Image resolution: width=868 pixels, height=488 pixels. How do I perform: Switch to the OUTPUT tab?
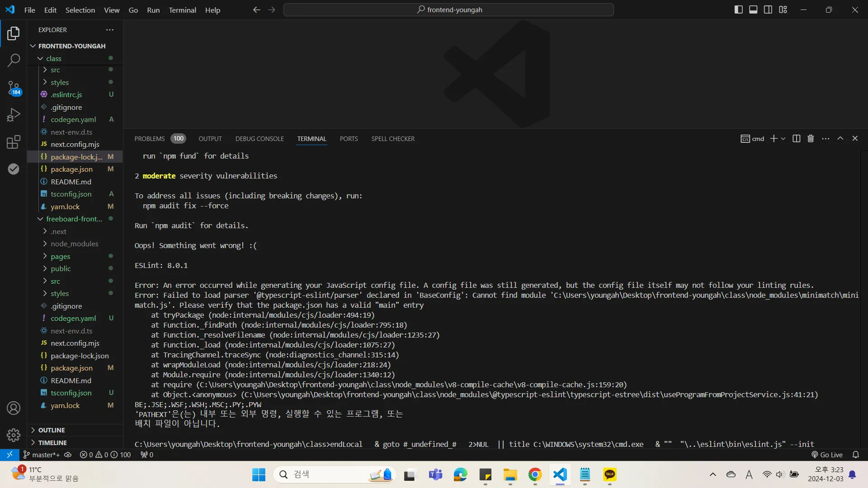210,139
